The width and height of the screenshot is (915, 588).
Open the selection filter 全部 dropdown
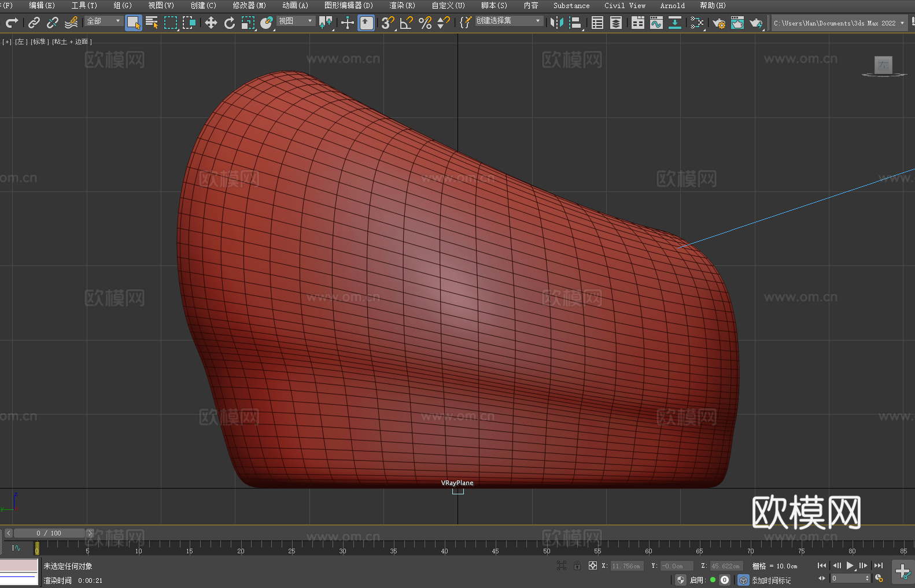[104, 21]
